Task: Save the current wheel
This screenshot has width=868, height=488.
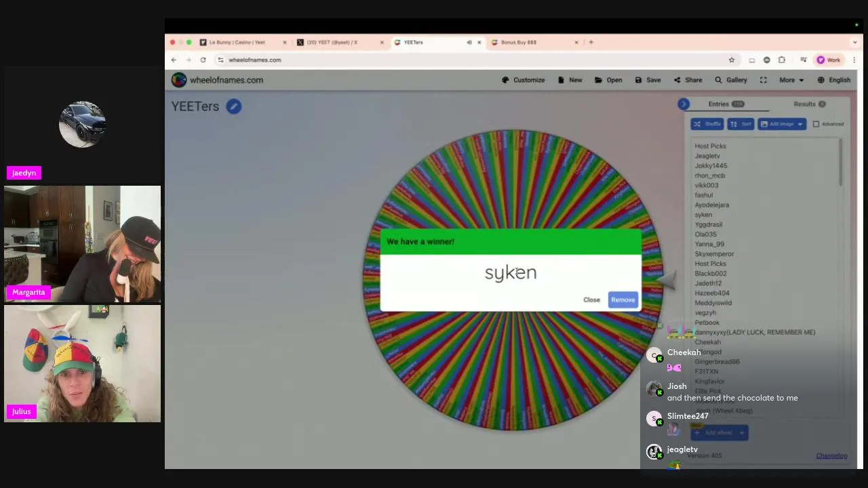Action: click(x=648, y=80)
